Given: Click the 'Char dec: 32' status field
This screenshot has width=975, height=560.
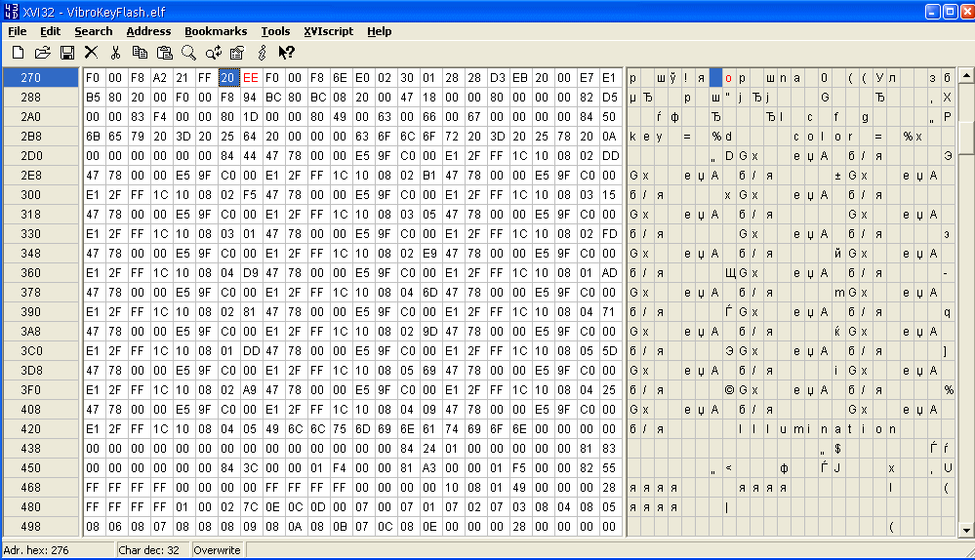Looking at the screenshot, I should coord(153,550).
